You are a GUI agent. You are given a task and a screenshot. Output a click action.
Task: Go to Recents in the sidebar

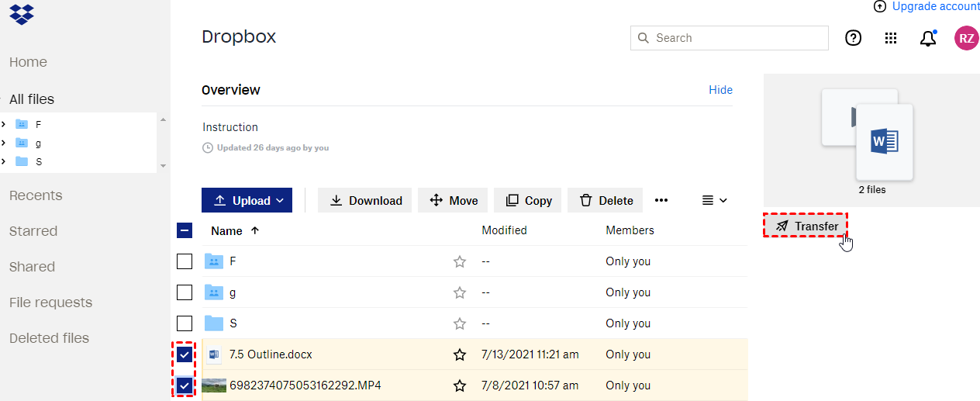(36, 195)
